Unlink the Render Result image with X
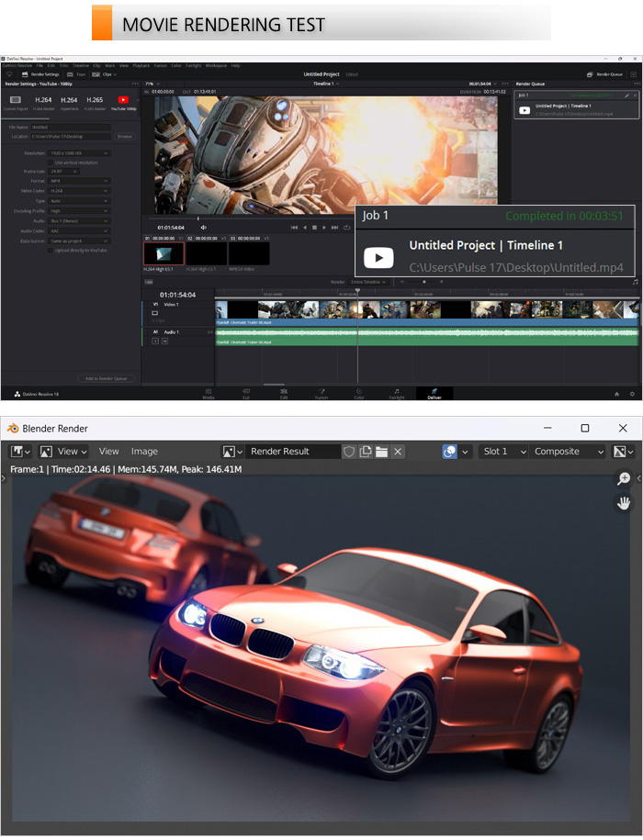This screenshot has width=643, height=840. [398, 452]
